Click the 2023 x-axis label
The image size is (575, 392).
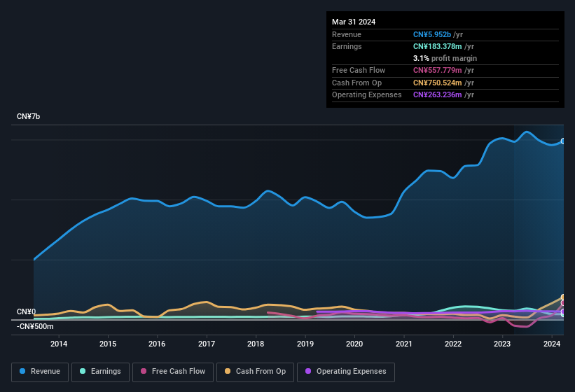(x=502, y=344)
